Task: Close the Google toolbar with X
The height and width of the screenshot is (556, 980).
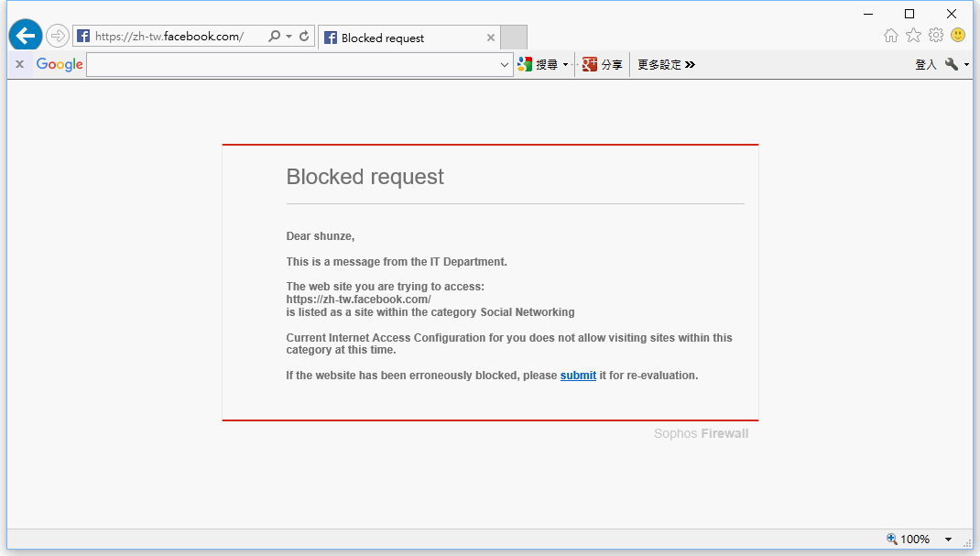Action: pos(19,64)
